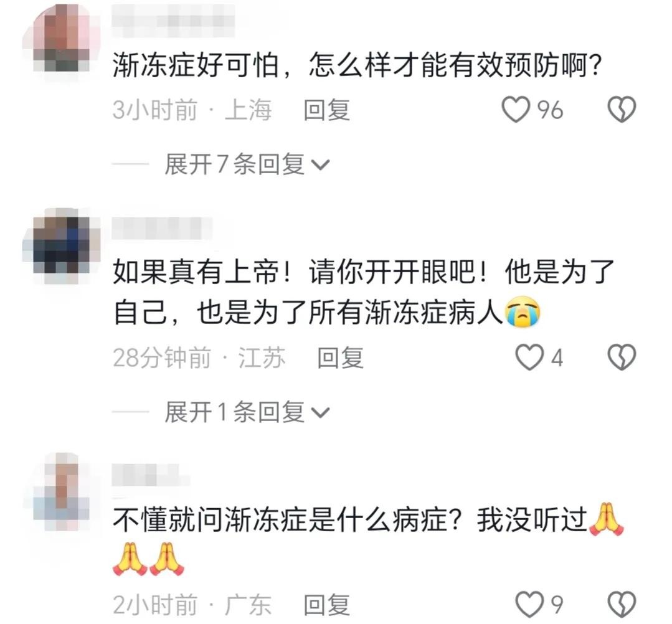Like the Jiangsu comment with 4 likes
This screenshot has height=624, width=672.
pyautogui.click(x=529, y=357)
